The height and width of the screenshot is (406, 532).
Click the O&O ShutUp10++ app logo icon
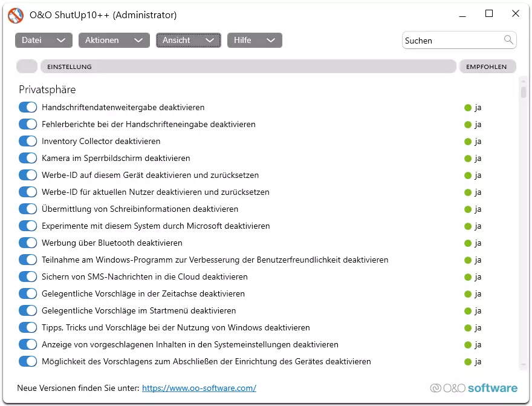pyautogui.click(x=16, y=15)
